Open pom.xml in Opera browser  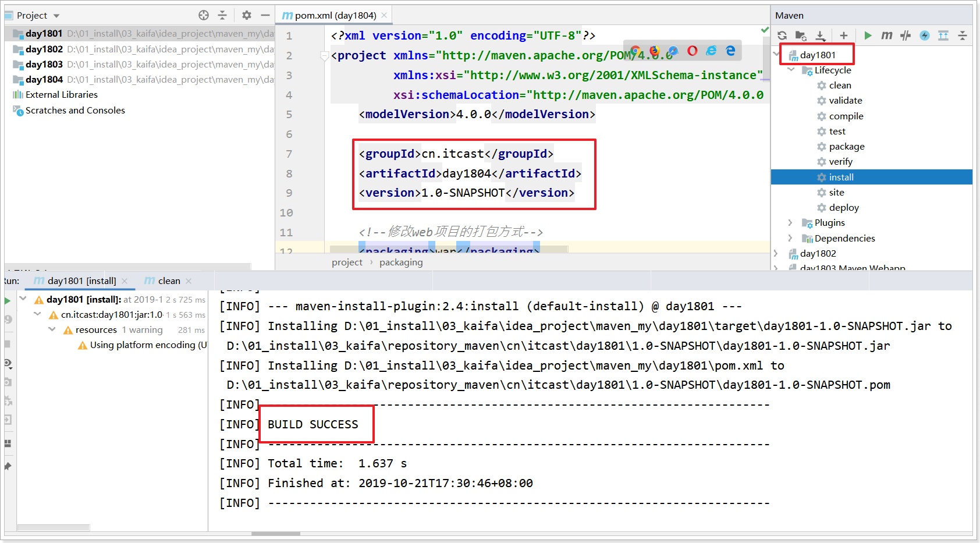(x=693, y=51)
